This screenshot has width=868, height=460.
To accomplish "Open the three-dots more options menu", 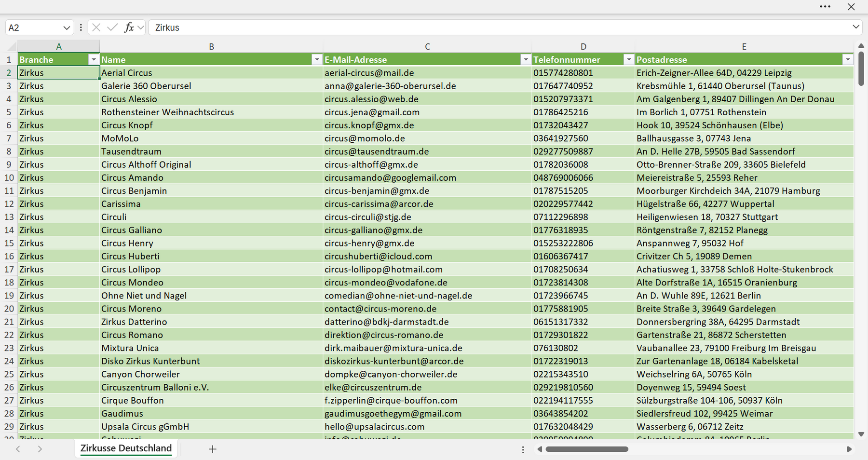I will click(x=825, y=7).
